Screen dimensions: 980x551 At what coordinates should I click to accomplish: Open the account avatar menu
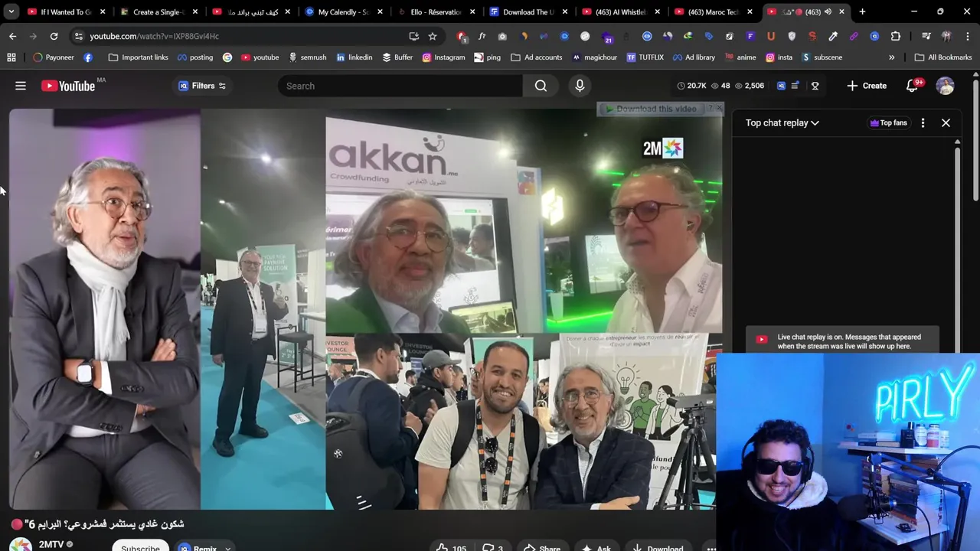pos(945,86)
